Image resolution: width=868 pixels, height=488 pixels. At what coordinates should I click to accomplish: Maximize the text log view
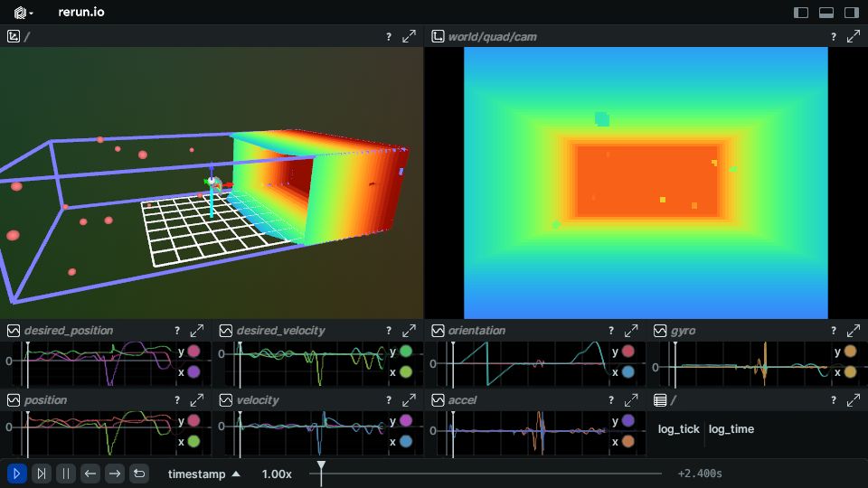point(854,400)
